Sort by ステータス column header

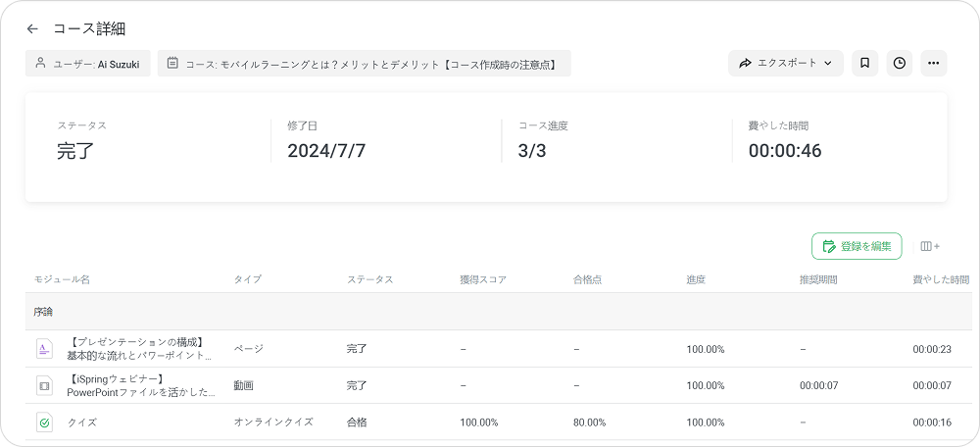pyautogui.click(x=369, y=279)
